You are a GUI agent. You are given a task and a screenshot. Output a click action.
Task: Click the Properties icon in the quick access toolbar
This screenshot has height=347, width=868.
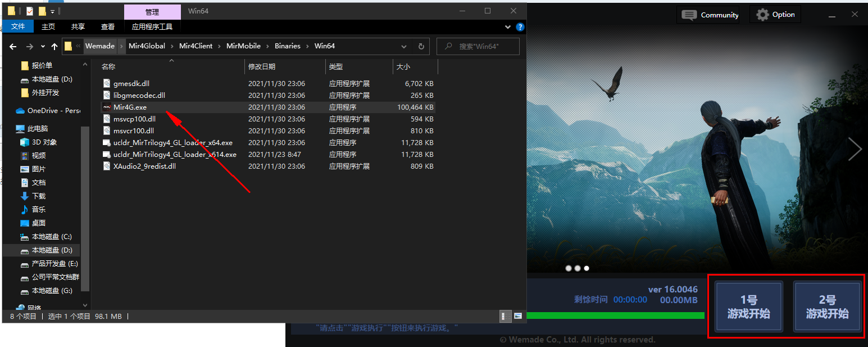tap(30, 11)
